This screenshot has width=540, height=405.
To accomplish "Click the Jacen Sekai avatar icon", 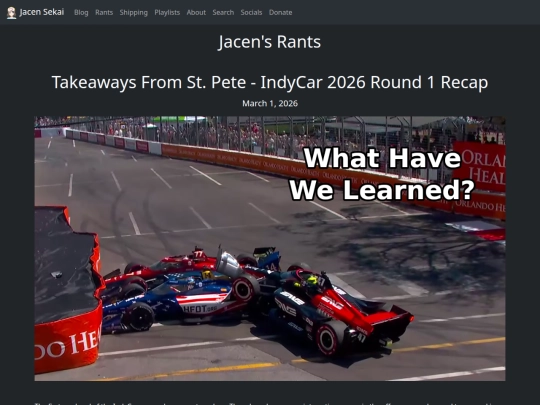I will click(11, 13).
